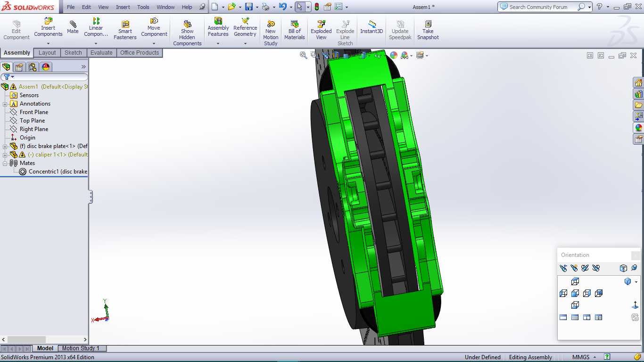Open the MMGS unit system menu

coord(584,357)
